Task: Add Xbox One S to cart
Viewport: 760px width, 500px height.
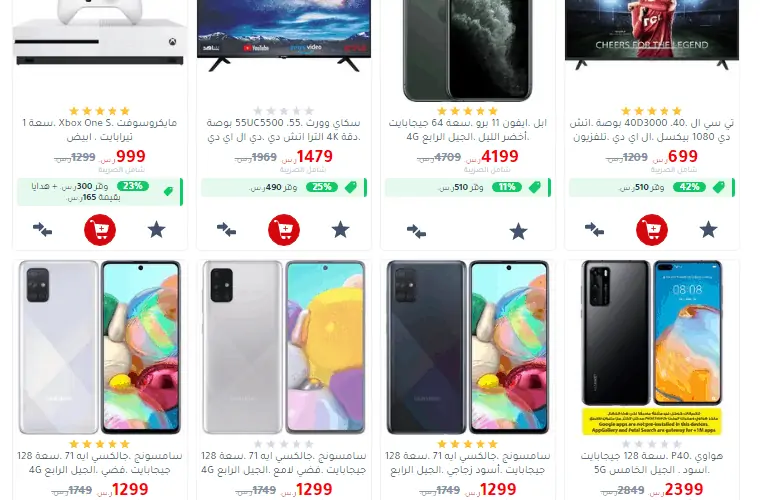Action: tap(100, 230)
